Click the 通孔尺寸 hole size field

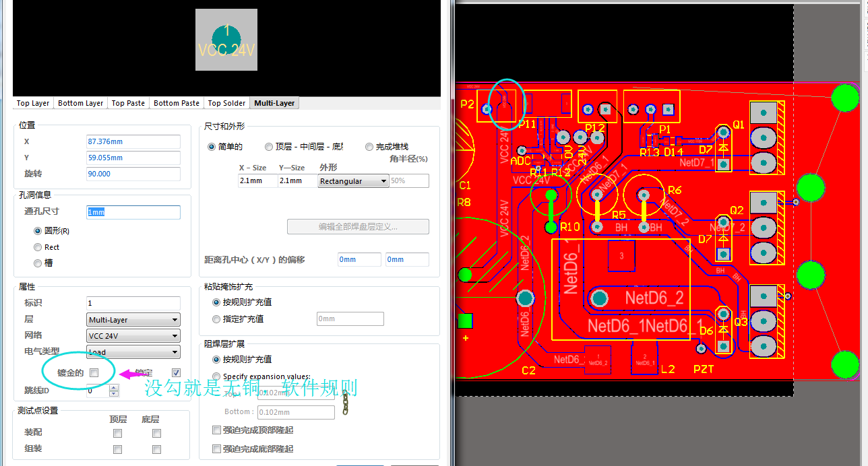pos(133,212)
